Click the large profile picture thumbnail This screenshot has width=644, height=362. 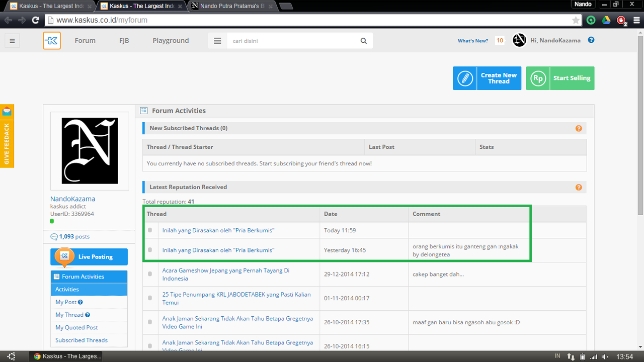click(x=90, y=151)
